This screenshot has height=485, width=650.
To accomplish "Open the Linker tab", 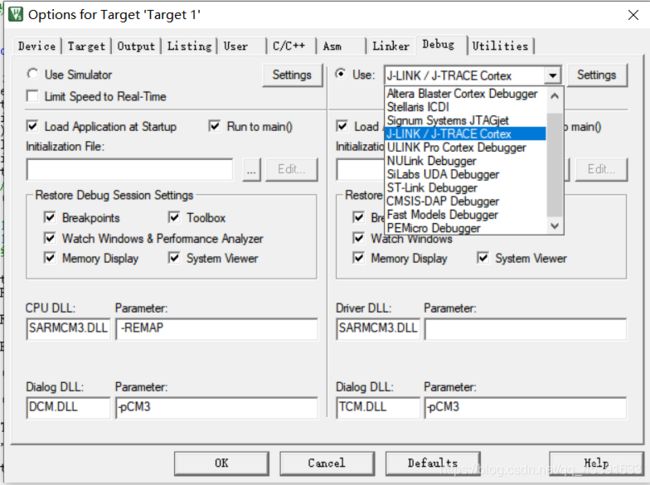I will [391, 46].
